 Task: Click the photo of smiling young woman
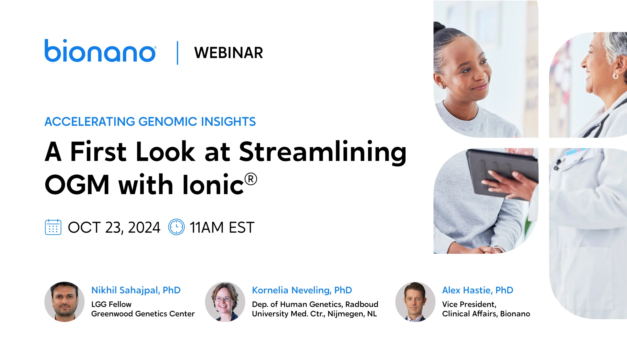coord(486,69)
